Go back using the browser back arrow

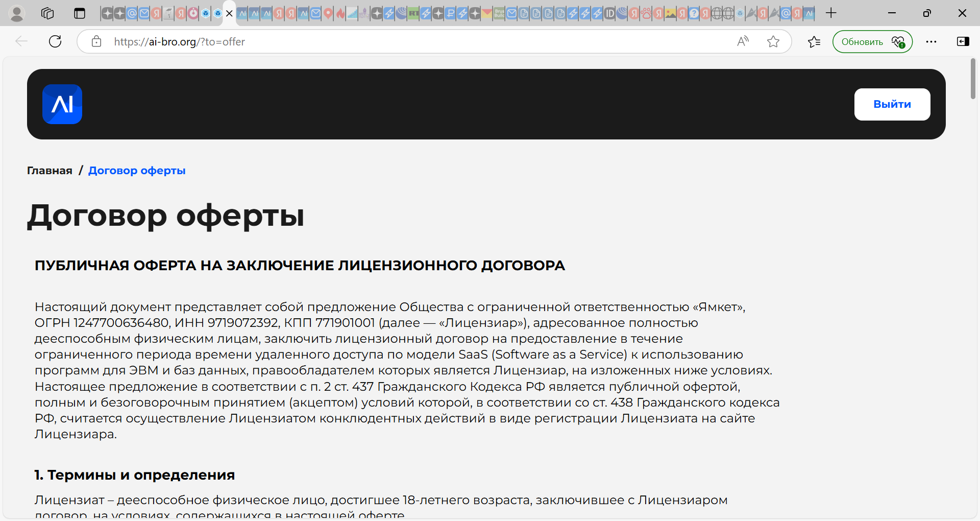(21, 41)
